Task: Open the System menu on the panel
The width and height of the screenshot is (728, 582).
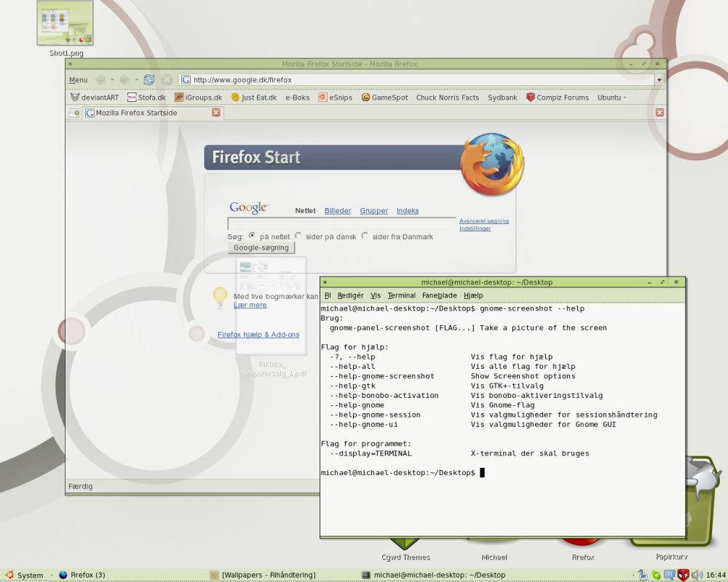Action: 25,575
